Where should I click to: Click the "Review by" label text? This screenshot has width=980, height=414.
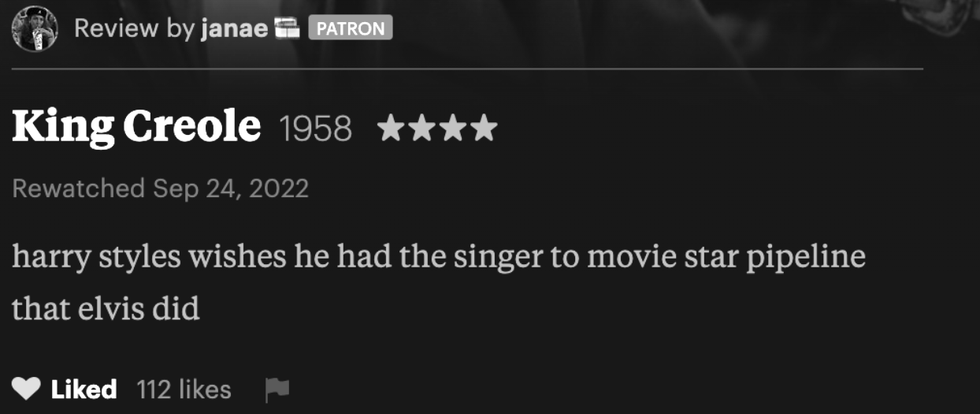[134, 29]
